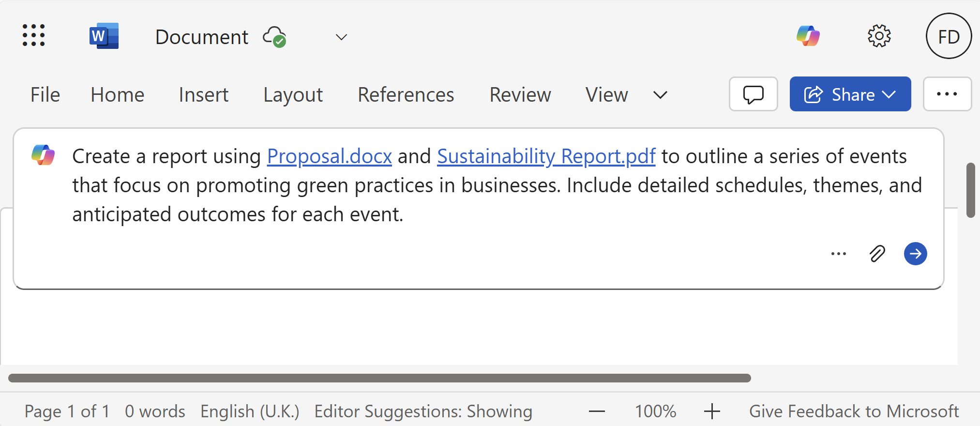Zoom out with the minus button
The height and width of the screenshot is (426, 980).
pos(597,411)
